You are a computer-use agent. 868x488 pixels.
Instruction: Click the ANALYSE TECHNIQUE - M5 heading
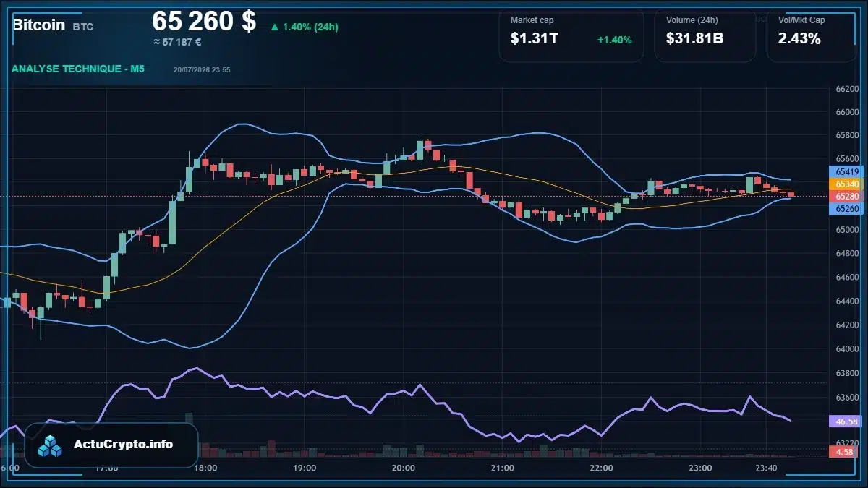(78, 69)
